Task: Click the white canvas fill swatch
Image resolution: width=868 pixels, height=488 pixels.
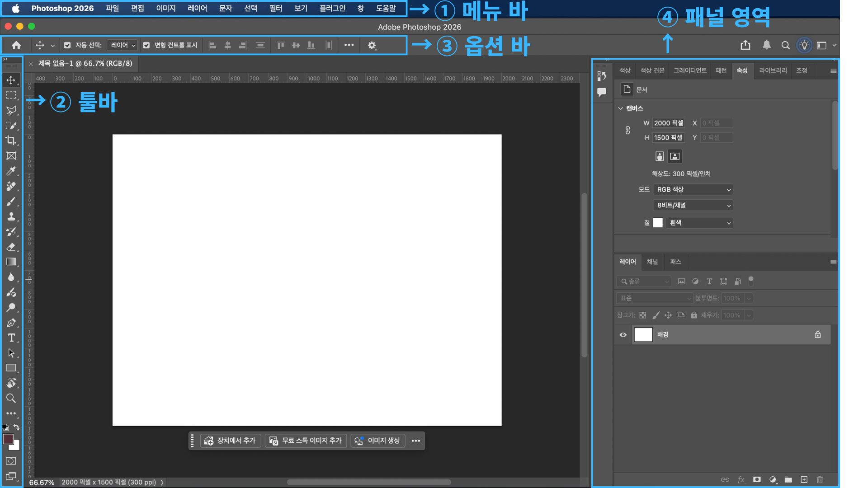Action: click(658, 223)
